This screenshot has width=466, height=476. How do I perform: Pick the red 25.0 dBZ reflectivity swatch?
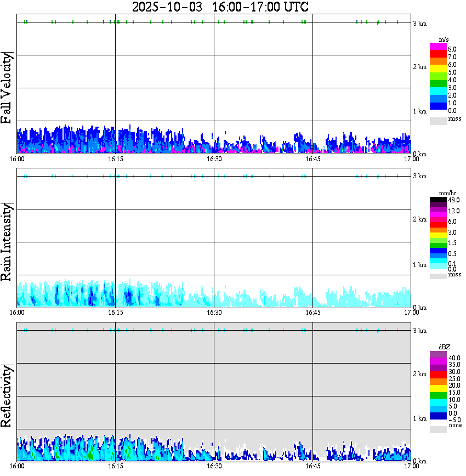[x=438, y=375]
